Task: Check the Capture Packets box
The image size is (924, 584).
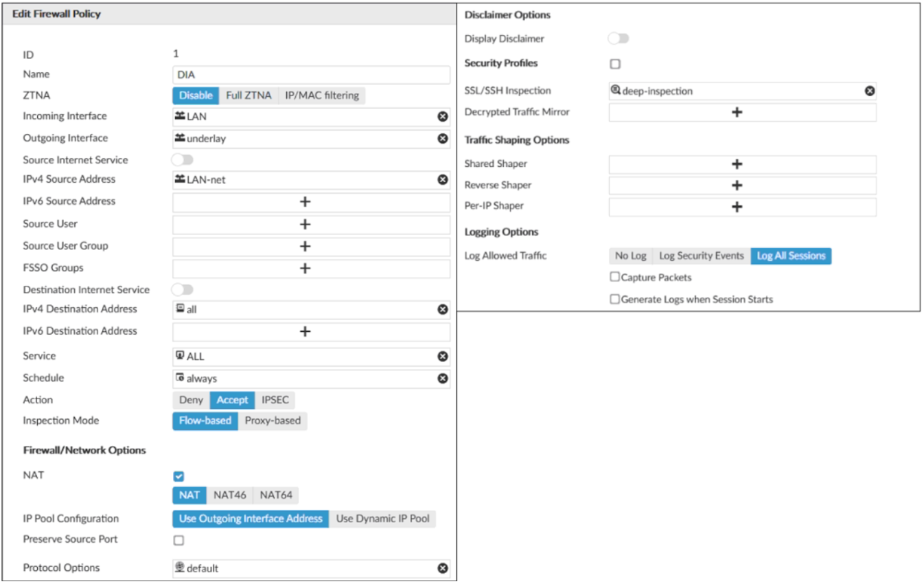Action: (x=615, y=278)
